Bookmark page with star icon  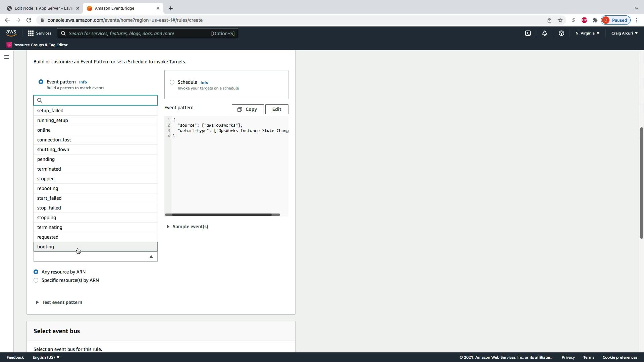[x=560, y=20]
